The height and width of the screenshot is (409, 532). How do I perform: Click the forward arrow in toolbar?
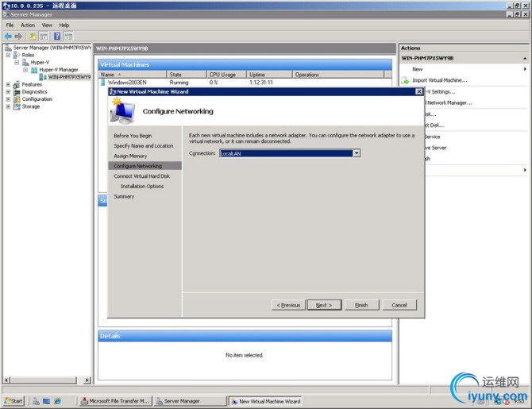tap(18, 37)
